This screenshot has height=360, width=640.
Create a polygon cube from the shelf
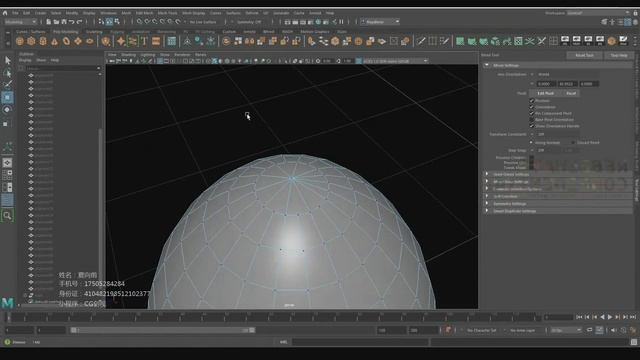tap(31, 41)
